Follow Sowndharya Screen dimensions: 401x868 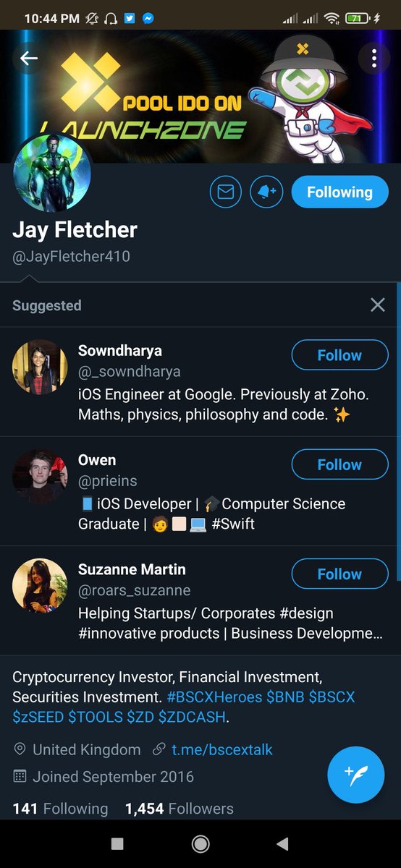339,355
